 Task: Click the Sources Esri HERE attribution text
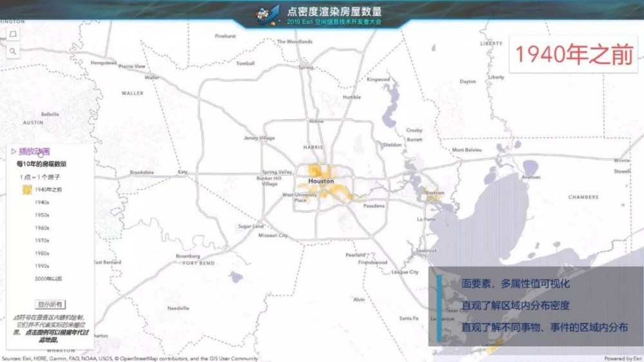coord(130,359)
